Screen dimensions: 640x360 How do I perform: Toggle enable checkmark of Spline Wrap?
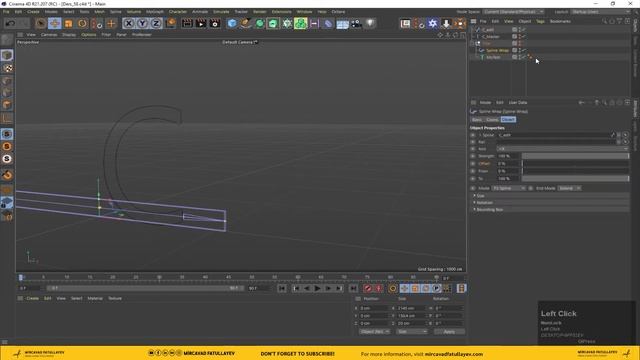pyautogui.click(x=524, y=50)
